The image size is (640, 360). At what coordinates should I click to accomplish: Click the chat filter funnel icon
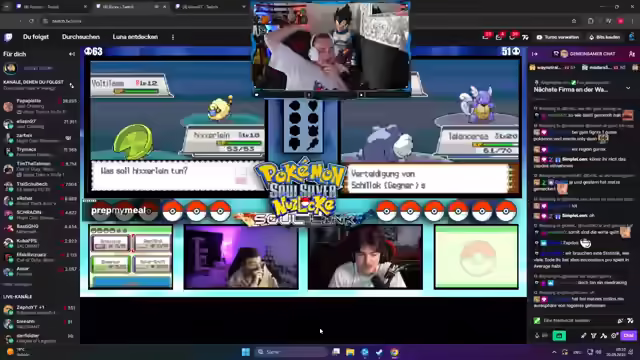[593, 336]
